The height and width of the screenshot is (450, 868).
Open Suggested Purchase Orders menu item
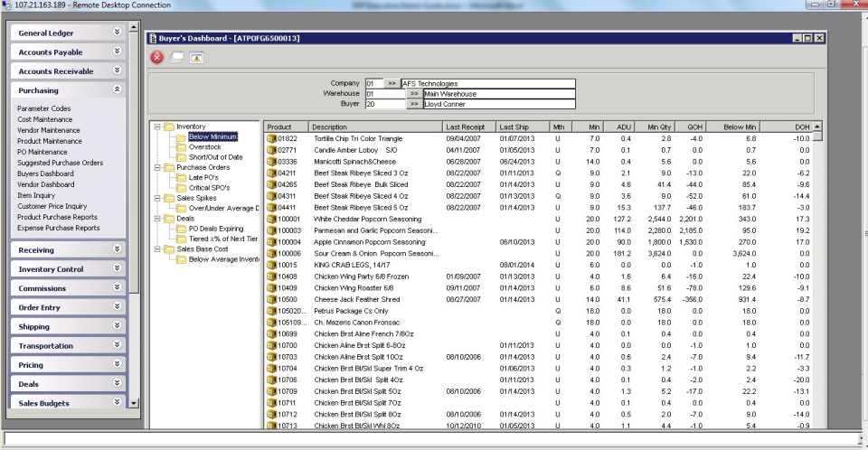60,163
